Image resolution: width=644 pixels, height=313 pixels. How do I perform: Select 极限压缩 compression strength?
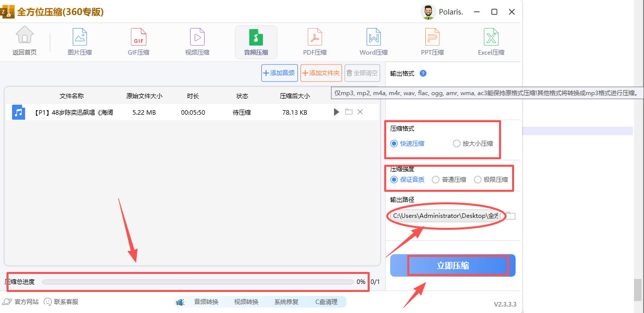coord(477,179)
